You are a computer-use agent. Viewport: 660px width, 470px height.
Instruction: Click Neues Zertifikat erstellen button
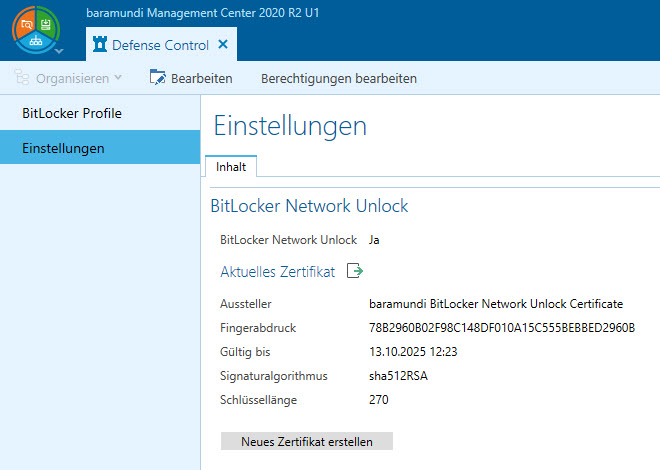click(307, 441)
